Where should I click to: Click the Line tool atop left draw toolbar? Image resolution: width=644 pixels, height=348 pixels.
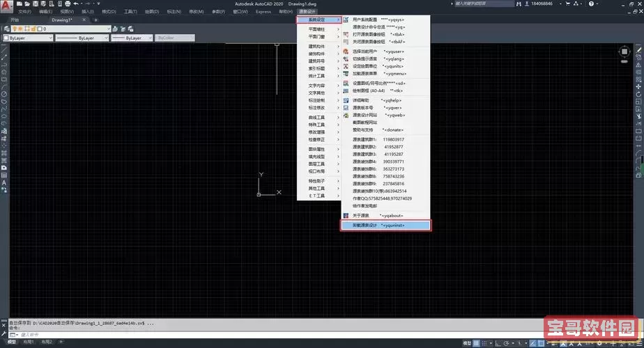4,50
